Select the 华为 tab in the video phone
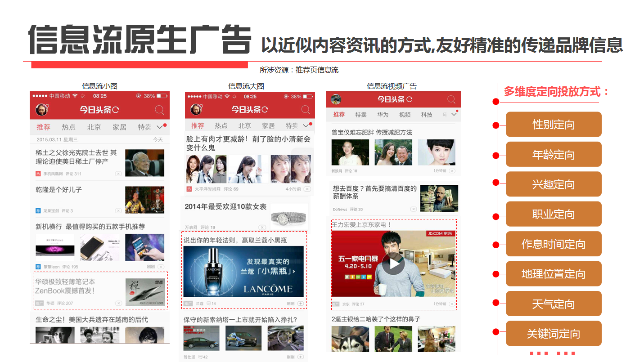The height and width of the screenshot is (362, 644). [383, 115]
